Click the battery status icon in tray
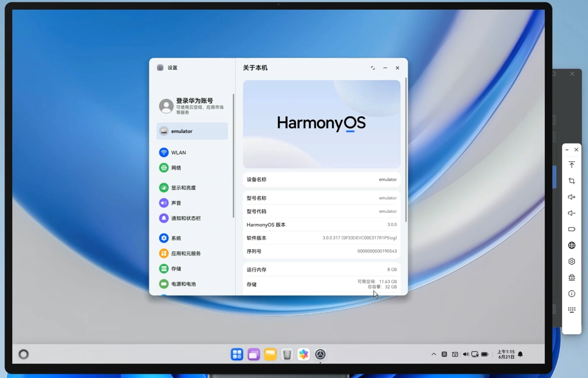 point(485,354)
